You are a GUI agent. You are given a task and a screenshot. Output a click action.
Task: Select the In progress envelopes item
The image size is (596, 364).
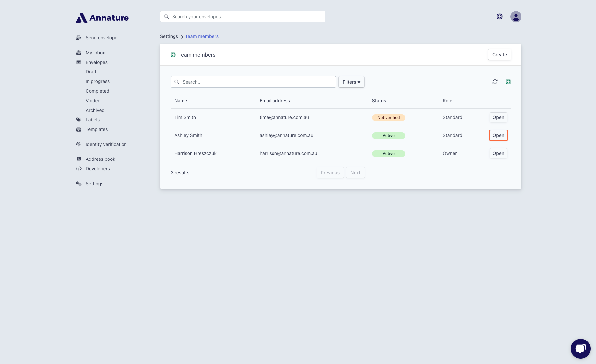98,81
